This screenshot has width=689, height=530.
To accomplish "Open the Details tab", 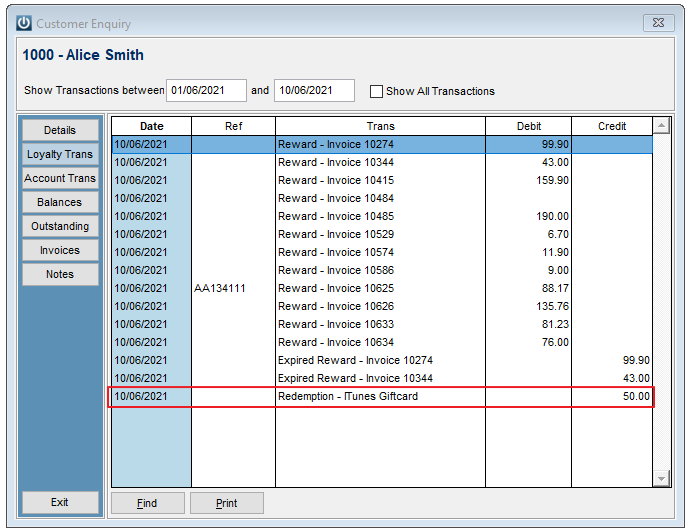I will pyautogui.click(x=60, y=130).
